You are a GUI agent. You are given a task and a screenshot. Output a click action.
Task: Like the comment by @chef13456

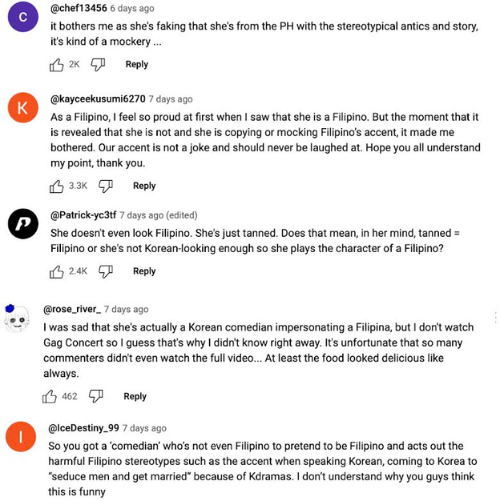56,65
